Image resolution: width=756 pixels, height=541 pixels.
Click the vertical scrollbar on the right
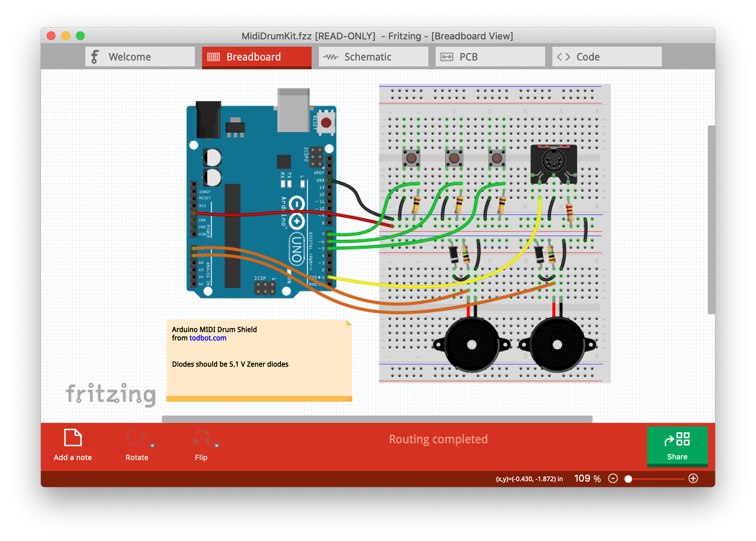pyautogui.click(x=711, y=219)
